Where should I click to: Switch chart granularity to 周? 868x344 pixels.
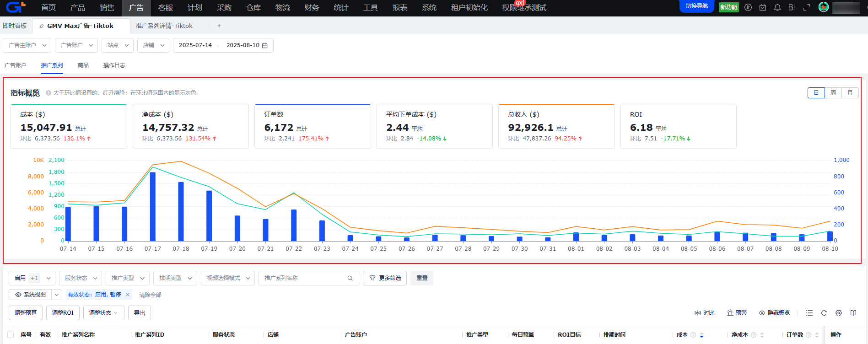coord(833,93)
